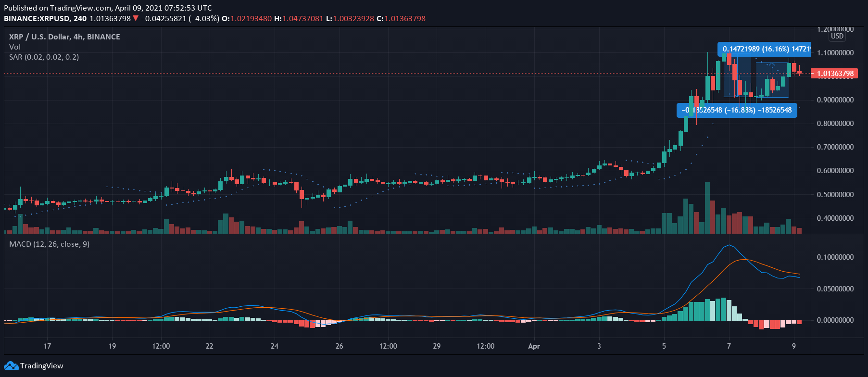The width and height of the screenshot is (868, 377).
Task: Click the MACD 0.00000000 axis label
Action: pos(835,320)
